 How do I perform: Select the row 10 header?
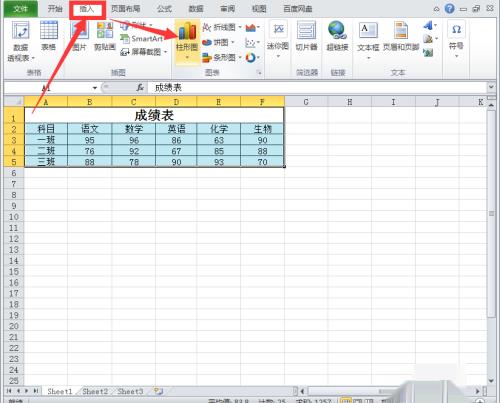pos(14,217)
